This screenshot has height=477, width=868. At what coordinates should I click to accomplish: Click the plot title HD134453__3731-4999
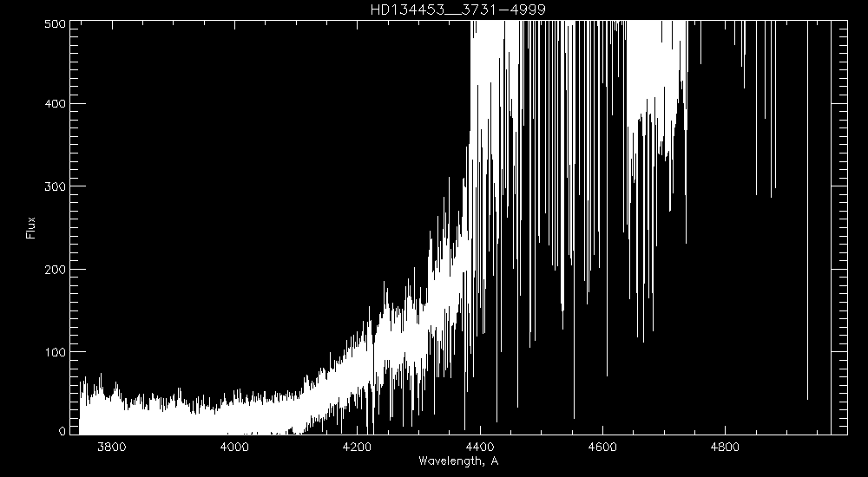click(457, 10)
